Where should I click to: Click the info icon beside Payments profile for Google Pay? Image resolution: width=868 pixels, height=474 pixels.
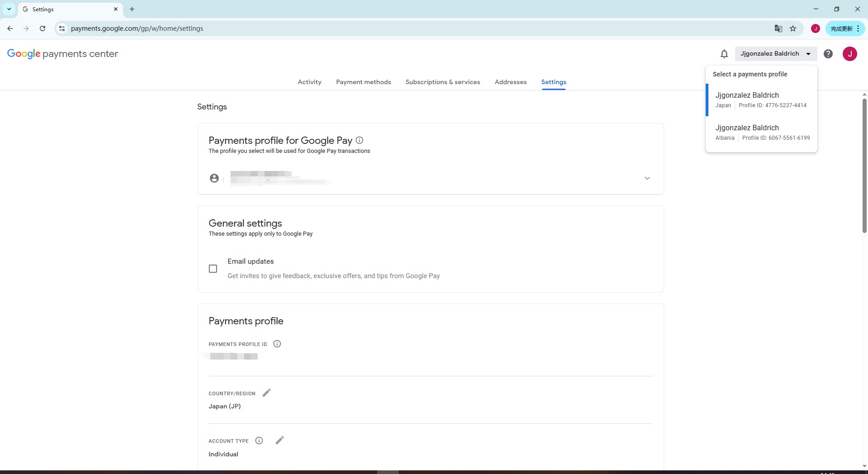click(x=359, y=140)
